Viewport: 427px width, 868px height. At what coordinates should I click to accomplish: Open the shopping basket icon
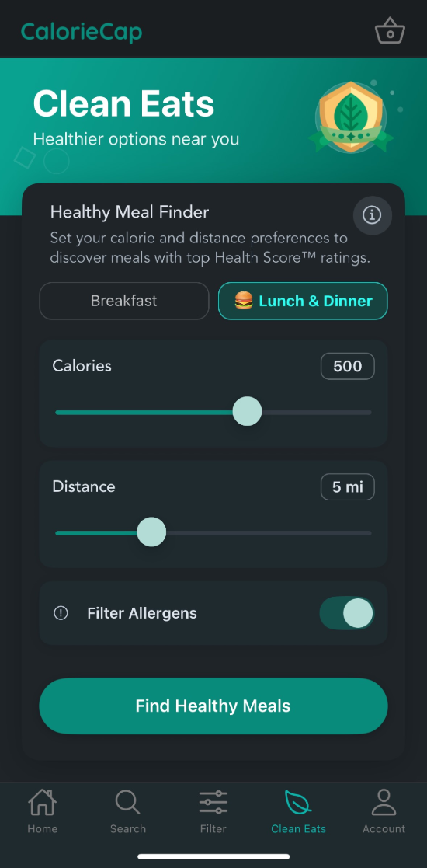390,31
